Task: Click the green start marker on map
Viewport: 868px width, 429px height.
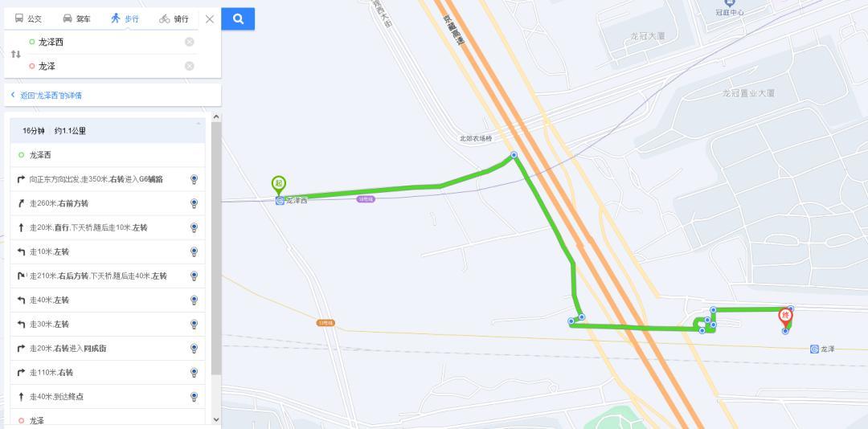Action: [x=278, y=185]
